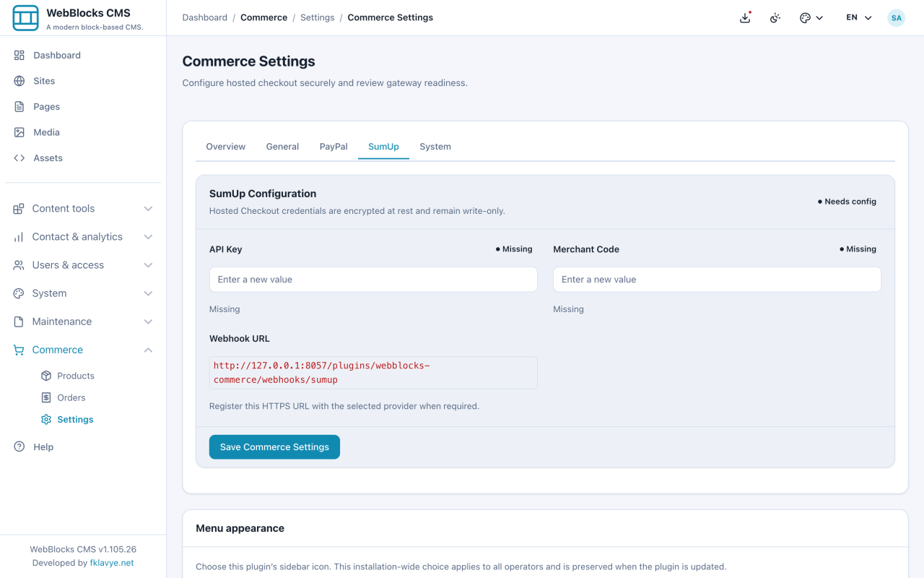The image size is (924, 578).
Task: Click the download updates icon in header
Action: (x=746, y=17)
